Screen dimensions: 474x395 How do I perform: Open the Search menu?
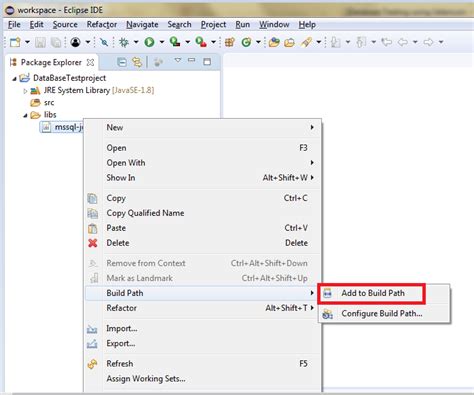coord(179,25)
